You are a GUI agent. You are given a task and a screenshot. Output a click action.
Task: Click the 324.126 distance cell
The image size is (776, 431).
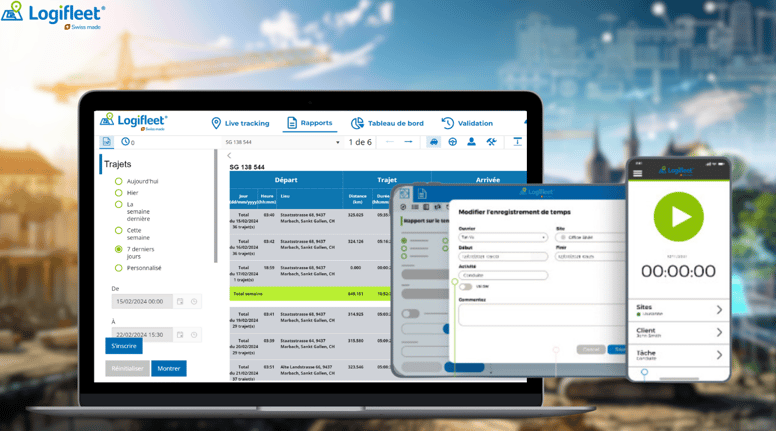[355, 241]
